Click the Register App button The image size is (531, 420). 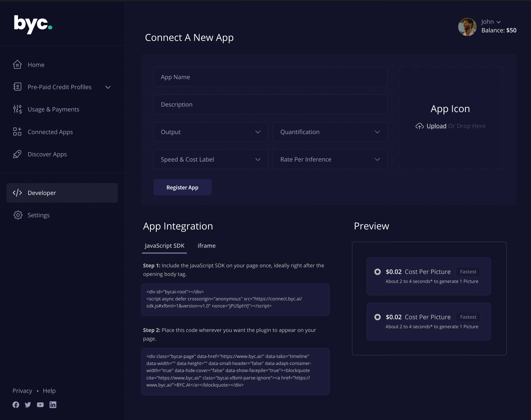coord(182,187)
